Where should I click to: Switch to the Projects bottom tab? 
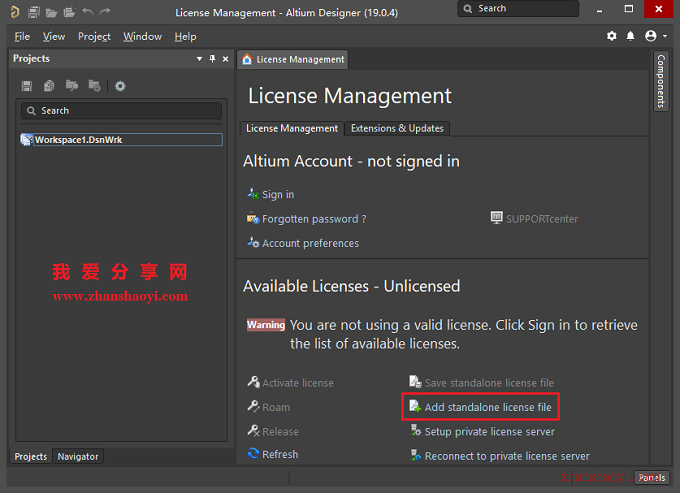click(x=30, y=457)
